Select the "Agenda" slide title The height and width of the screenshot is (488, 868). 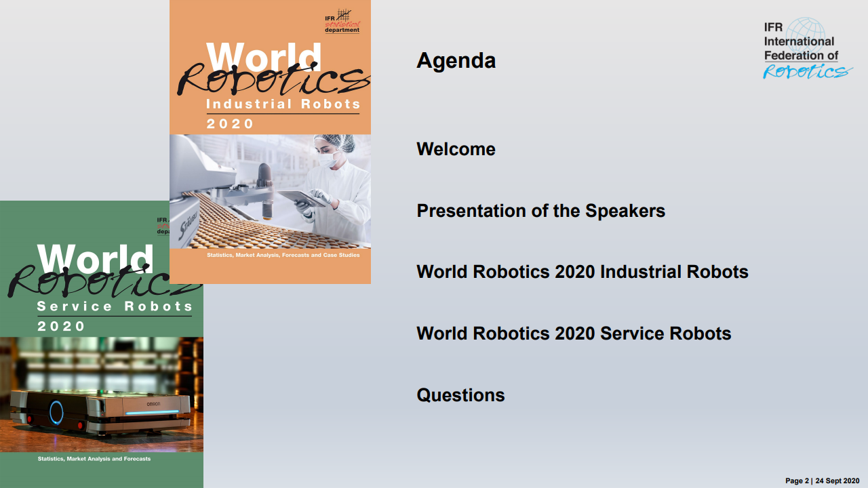coord(456,60)
